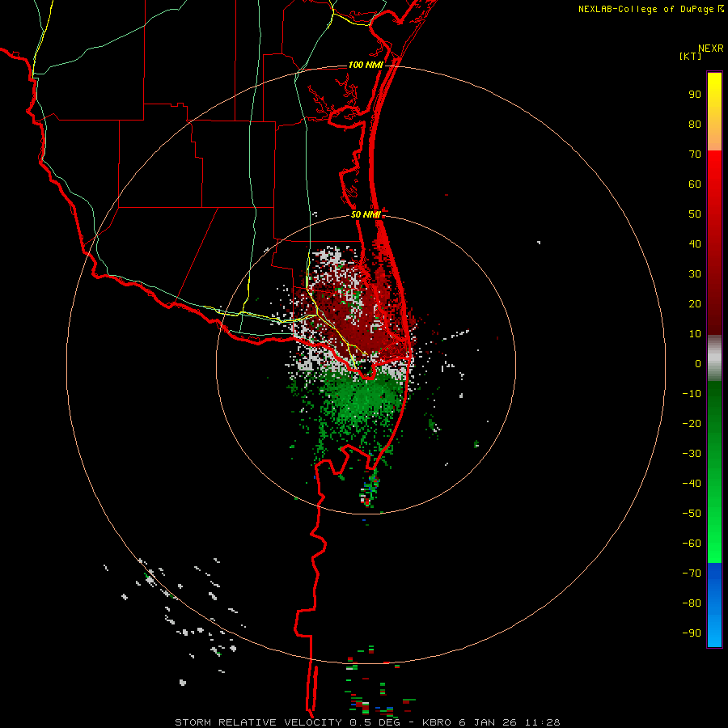Click the -40 value on velocity scale
This screenshot has height=728, width=728.
692,484
